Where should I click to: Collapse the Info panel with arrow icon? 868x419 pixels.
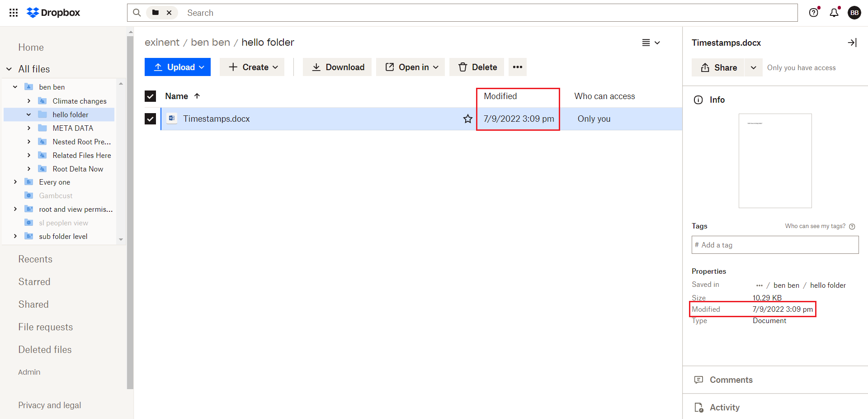(x=852, y=43)
